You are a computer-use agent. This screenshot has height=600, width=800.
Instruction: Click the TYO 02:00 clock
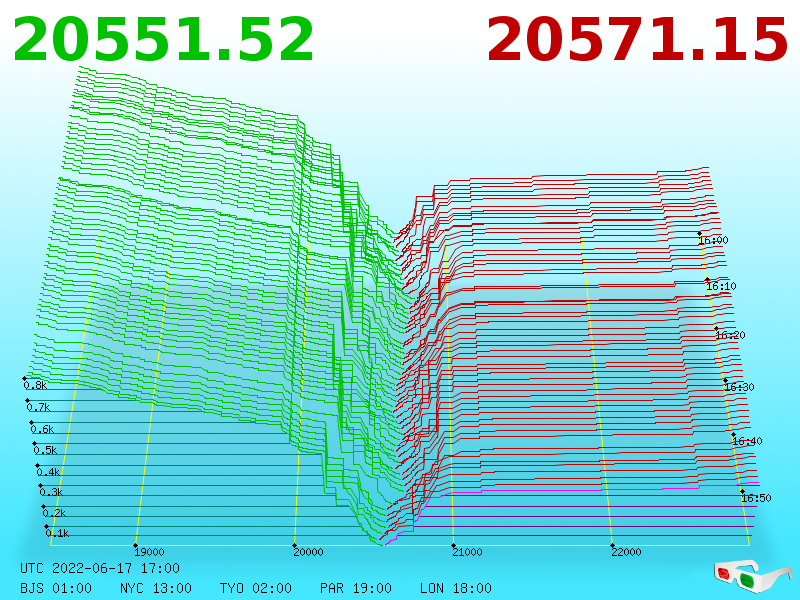click(x=256, y=588)
